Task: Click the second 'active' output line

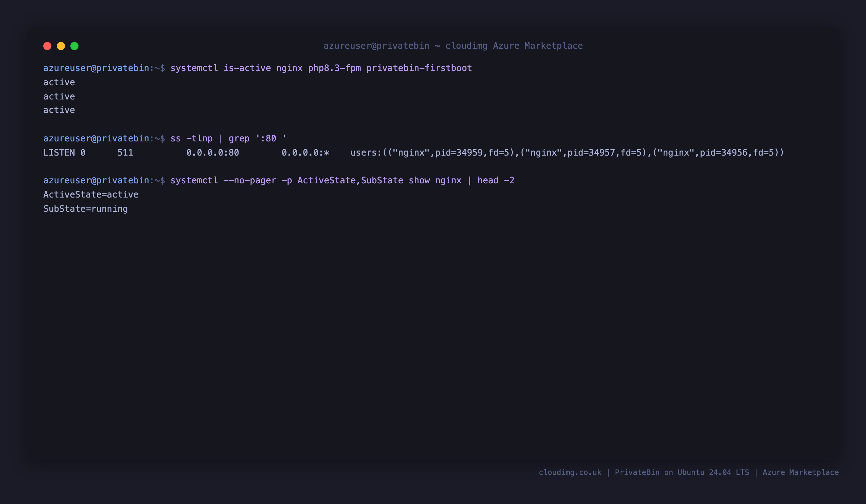Action: pos(59,96)
